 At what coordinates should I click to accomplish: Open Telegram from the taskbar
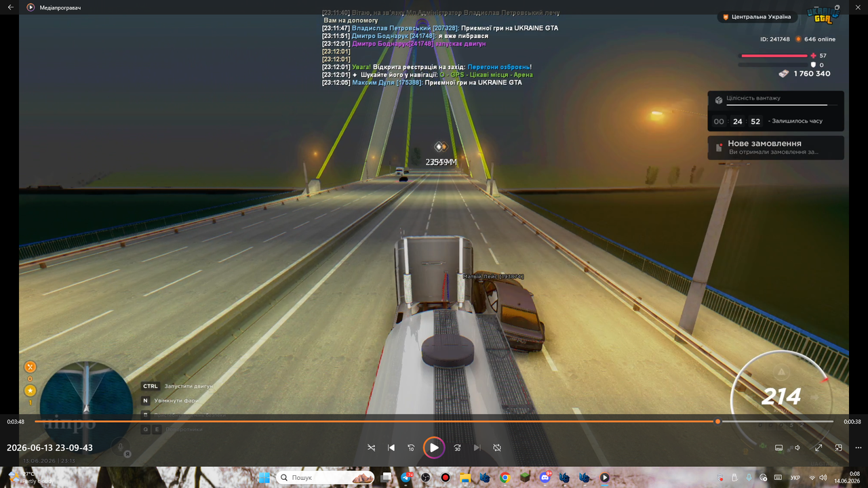point(406,477)
